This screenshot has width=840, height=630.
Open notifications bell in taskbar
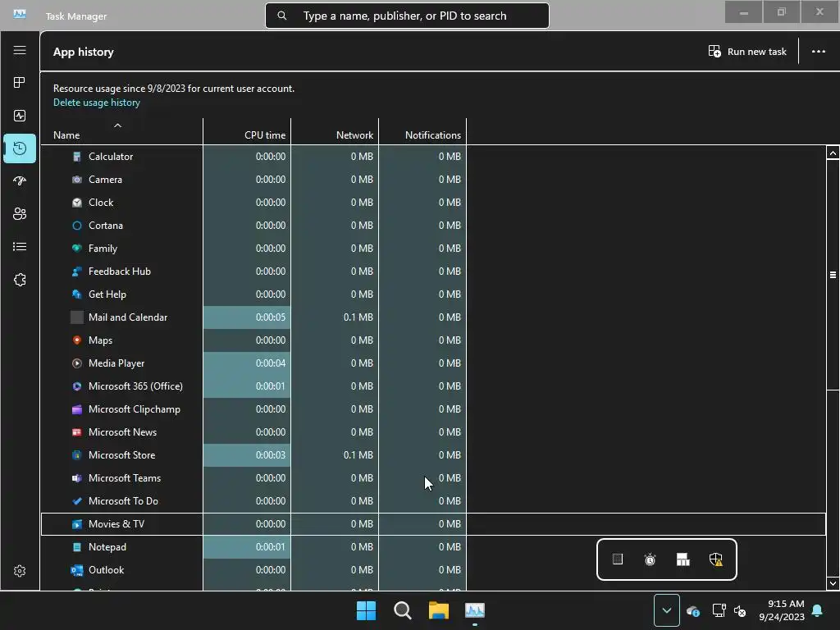[818, 610]
